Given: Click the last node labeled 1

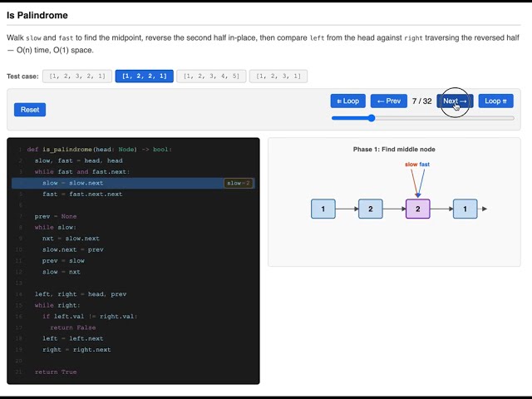Looking at the screenshot, I should [465, 209].
